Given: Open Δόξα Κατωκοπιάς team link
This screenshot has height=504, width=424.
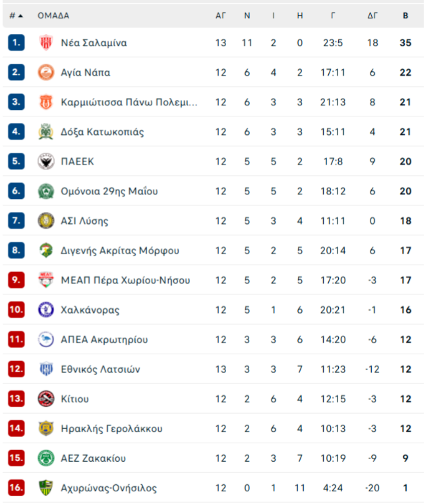Looking at the screenshot, I should click(102, 132).
